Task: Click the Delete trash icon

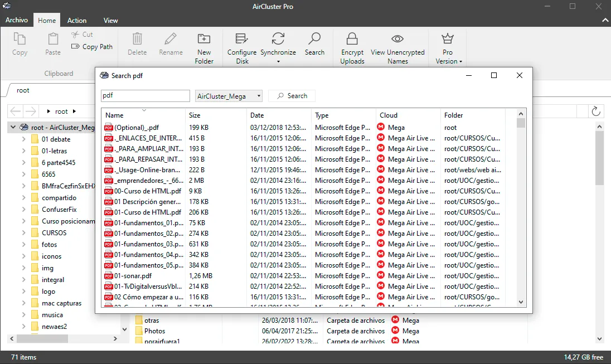Action: (x=137, y=38)
